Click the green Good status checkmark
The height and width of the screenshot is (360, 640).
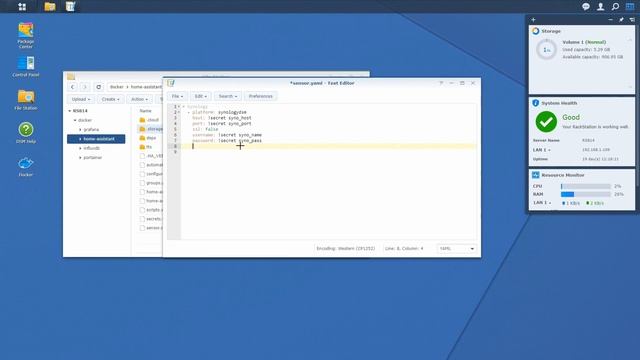546,122
